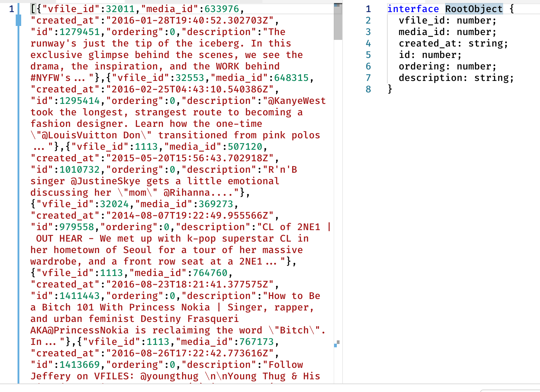
Task: Click the timestamp "2016-01-28T19:40:52.302703Z"
Action: (190, 21)
